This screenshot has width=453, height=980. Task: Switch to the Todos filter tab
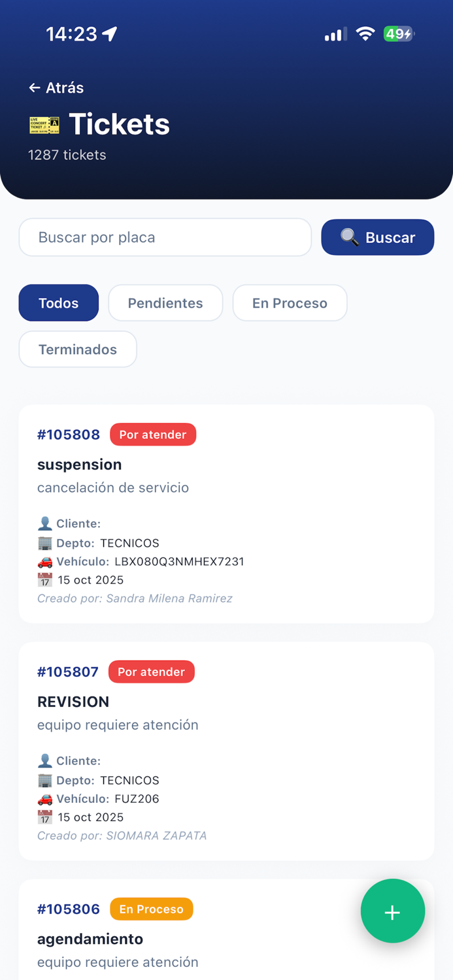[x=58, y=302]
